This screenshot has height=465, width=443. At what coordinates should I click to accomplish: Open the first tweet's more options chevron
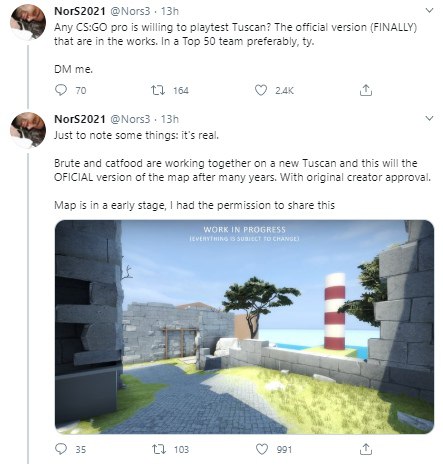click(x=429, y=11)
